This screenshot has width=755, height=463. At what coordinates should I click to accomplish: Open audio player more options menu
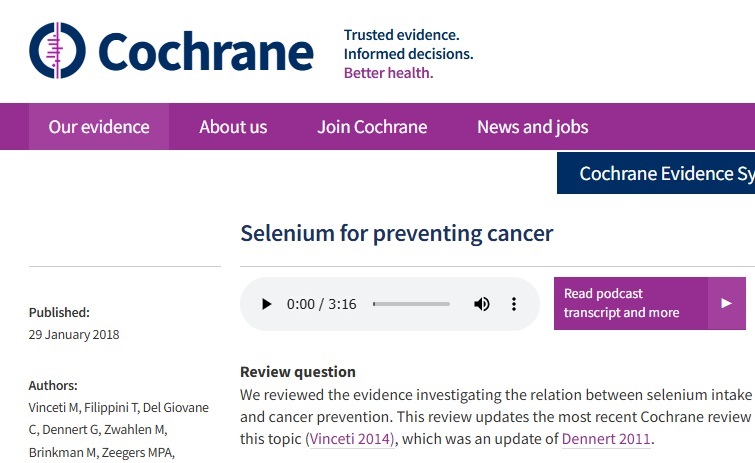(514, 304)
